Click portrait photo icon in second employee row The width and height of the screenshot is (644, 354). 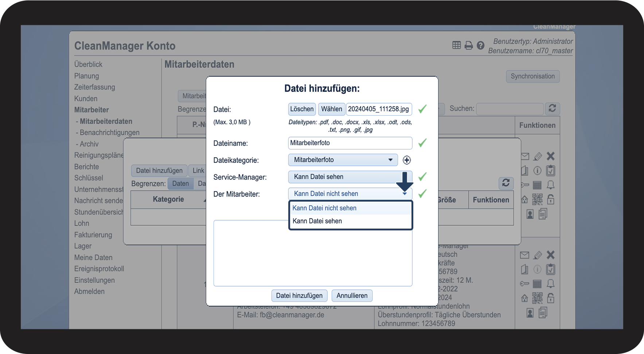[x=530, y=312]
